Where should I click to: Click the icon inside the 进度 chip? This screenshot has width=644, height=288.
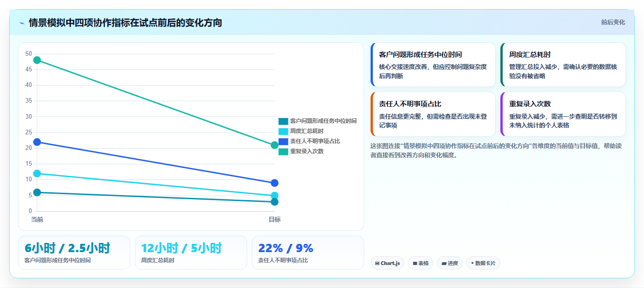pyautogui.click(x=444, y=264)
